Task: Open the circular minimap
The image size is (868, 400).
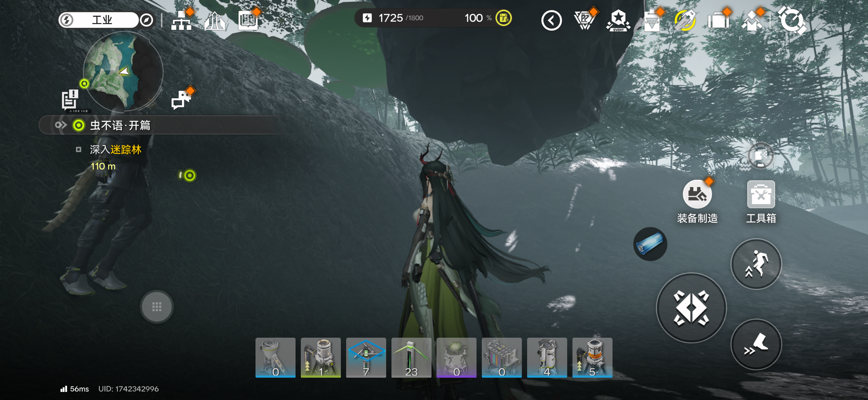Action: [x=123, y=71]
